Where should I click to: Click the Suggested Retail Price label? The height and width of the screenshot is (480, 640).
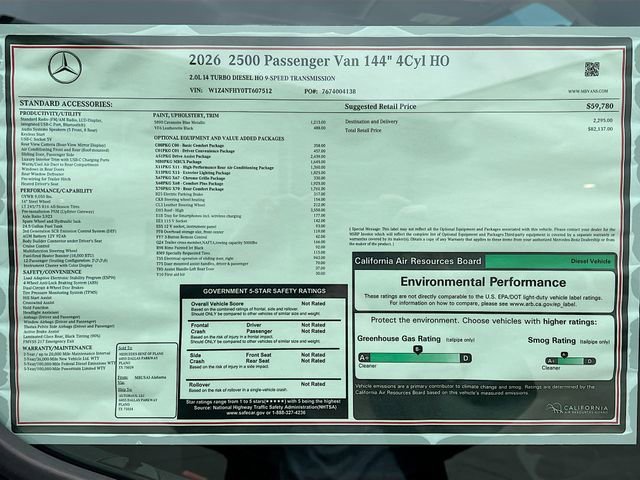(x=380, y=107)
